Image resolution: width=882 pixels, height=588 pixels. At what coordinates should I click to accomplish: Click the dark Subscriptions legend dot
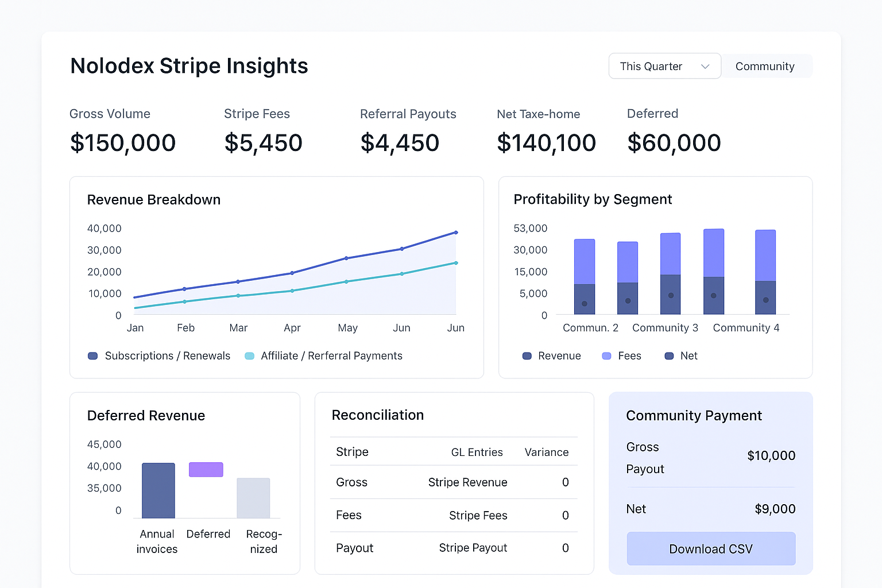(x=92, y=356)
